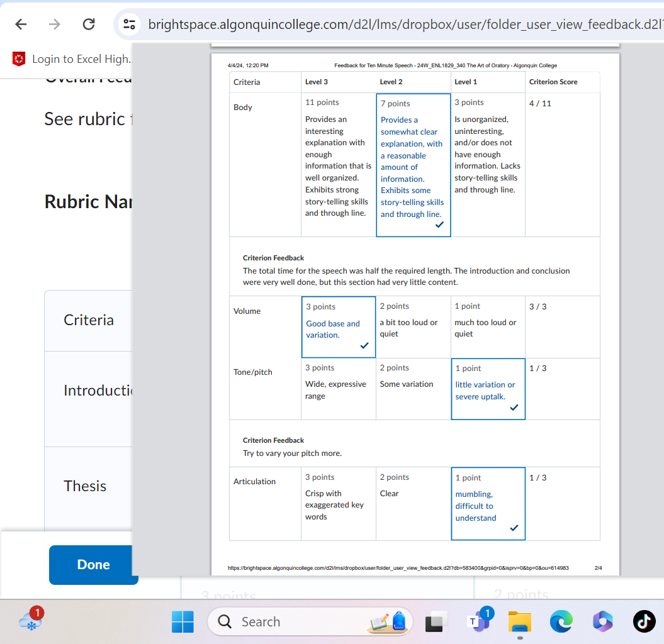Reload the page with the refresh icon

(89, 24)
